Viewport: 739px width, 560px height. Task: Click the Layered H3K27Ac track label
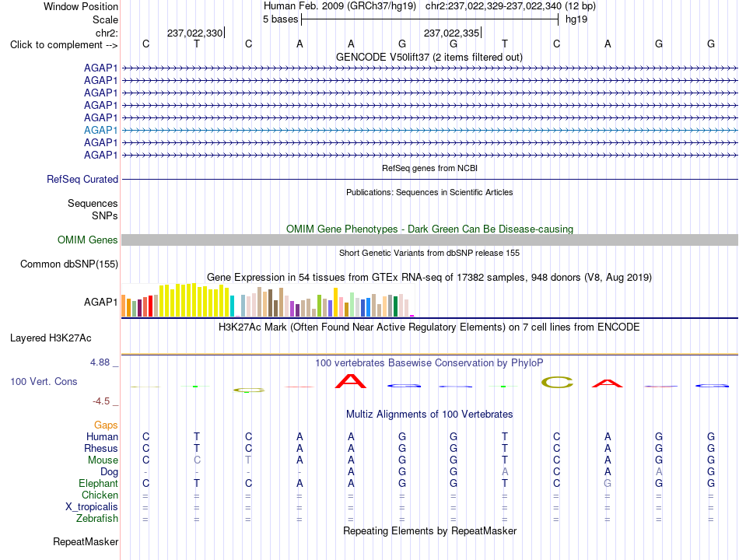point(51,338)
